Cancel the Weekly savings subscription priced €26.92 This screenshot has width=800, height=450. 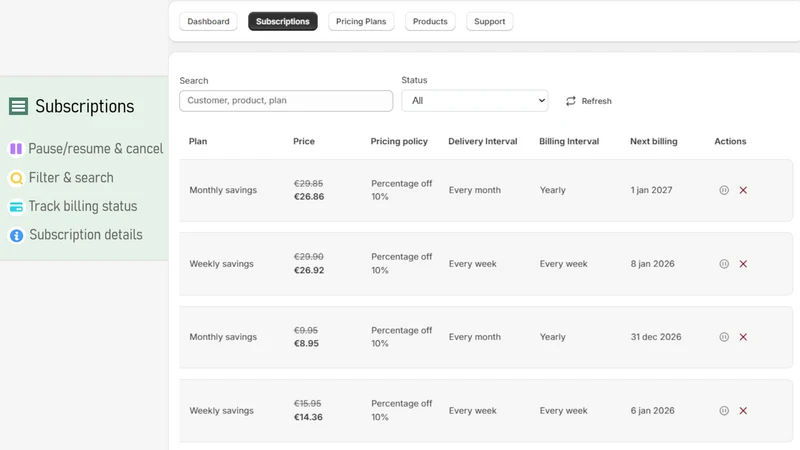(743, 264)
